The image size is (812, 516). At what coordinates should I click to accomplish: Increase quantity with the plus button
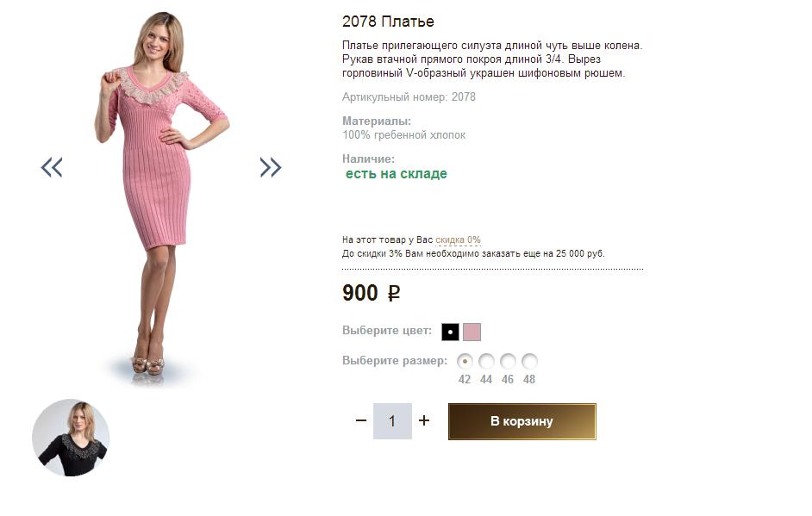tap(424, 421)
